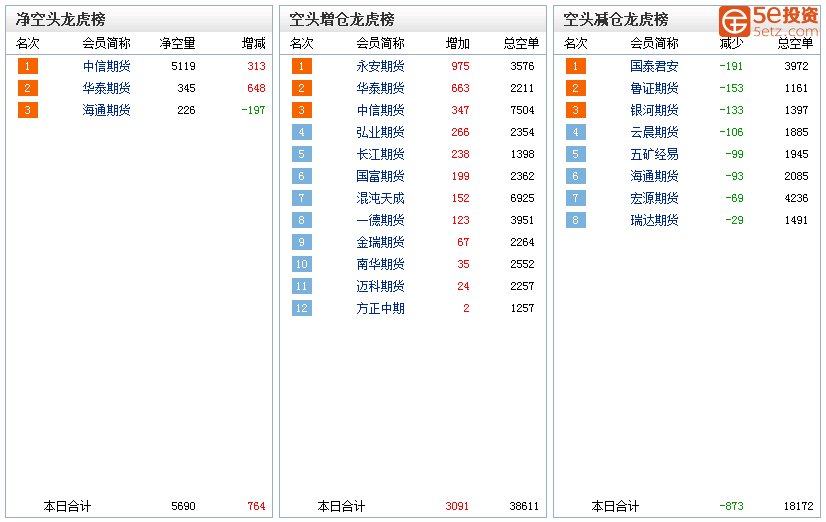Click rank badge 7 beside 混沌天成
This screenshot has width=826, height=522.
click(x=302, y=198)
